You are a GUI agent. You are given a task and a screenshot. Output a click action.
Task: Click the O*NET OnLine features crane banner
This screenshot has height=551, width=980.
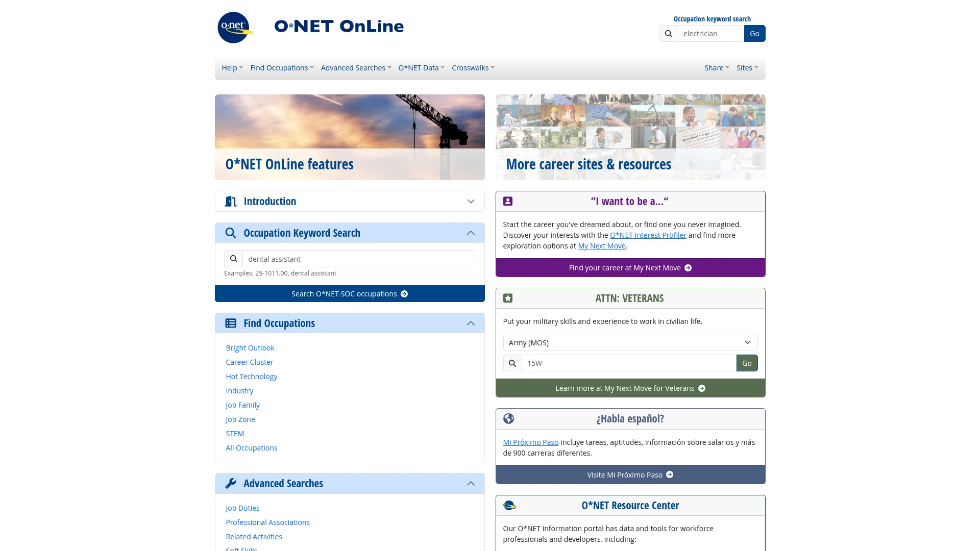point(350,137)
